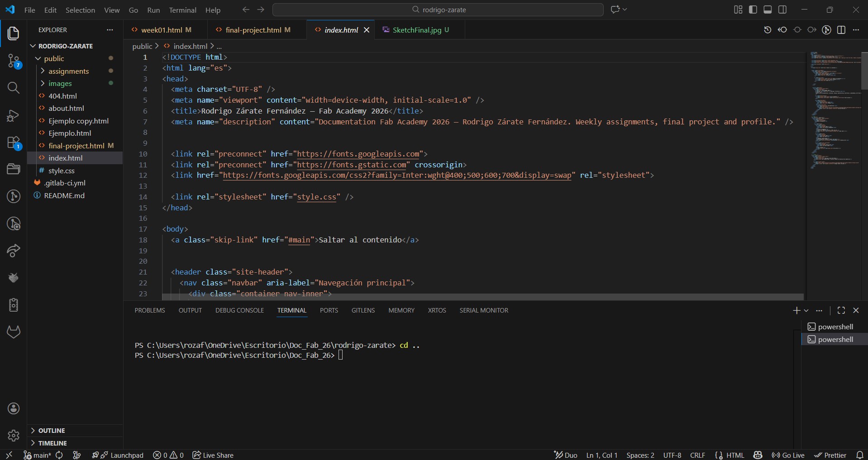Viewport: 868px width, 460px height.
Task: Open the new terminal dropdown arrow
Action: 806,311
